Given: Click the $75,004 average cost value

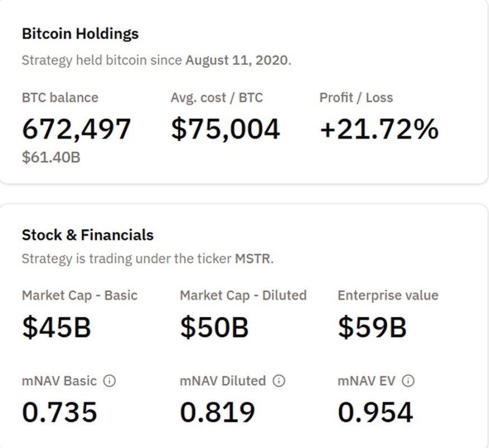Looking at the screenshot, I should (x=225, y=129).
